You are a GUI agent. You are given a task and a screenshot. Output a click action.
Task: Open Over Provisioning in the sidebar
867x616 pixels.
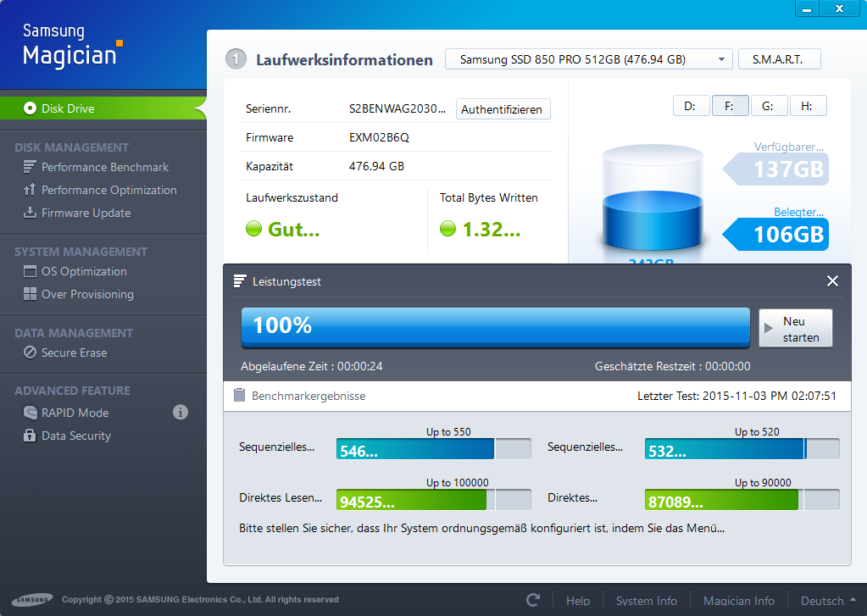pos(87,294)
